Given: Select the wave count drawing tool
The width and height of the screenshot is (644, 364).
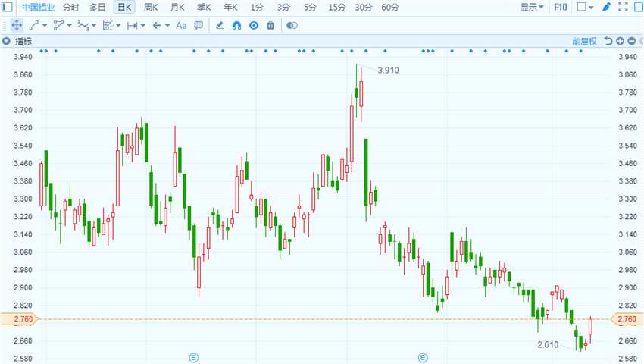Looking at the screenshot, I should [x=83, y=26].
